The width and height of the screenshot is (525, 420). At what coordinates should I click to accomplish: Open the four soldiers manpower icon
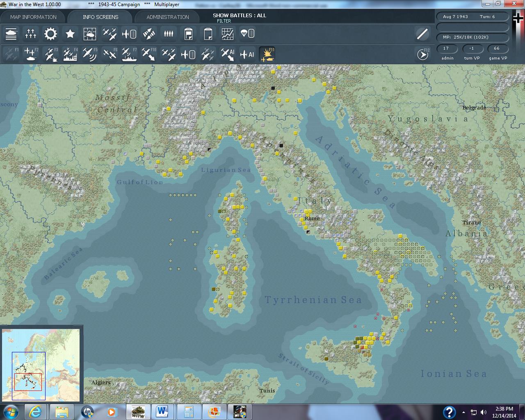[x=169, y=34]
